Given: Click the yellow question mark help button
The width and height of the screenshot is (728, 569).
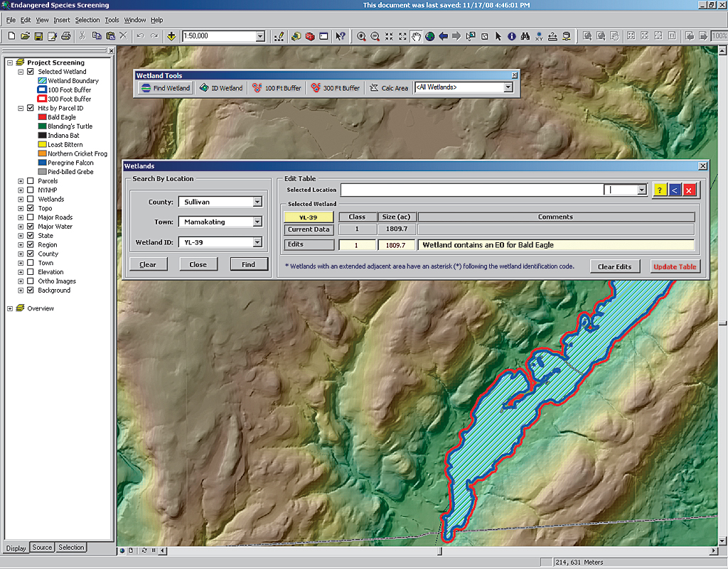Looking at the screenshot, I should [660, 190].
